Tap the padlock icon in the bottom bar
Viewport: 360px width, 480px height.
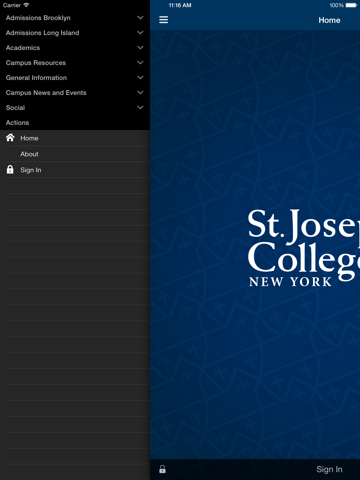[x=162, y=469]
